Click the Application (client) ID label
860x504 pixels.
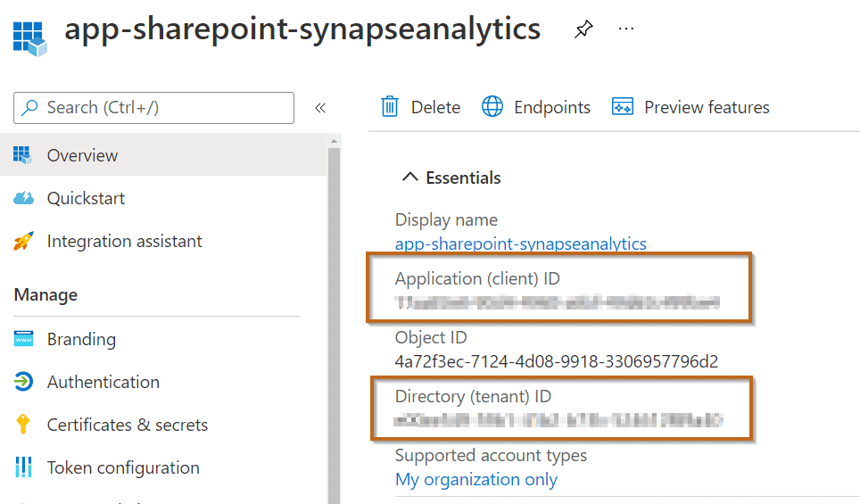pyautogui.click(x=477, y=278)
